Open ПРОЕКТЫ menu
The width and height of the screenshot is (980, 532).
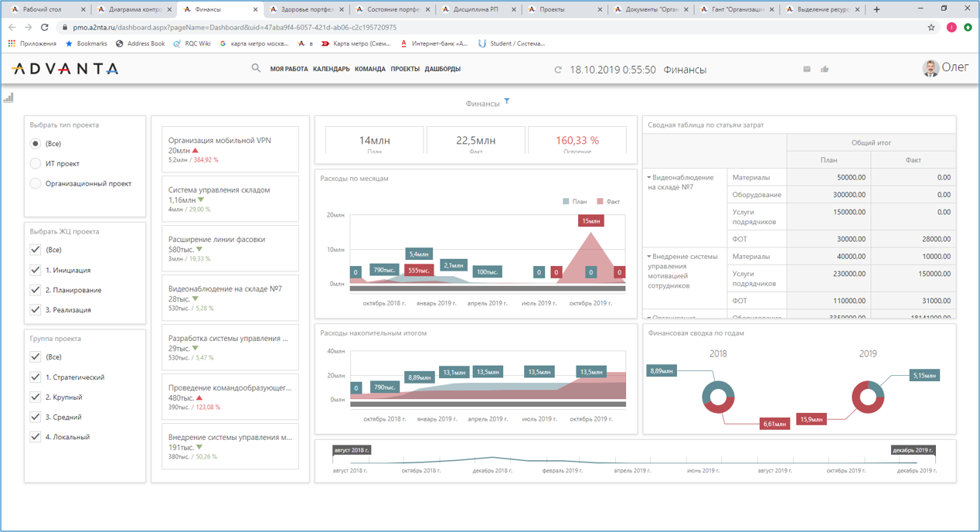[405, 69]
